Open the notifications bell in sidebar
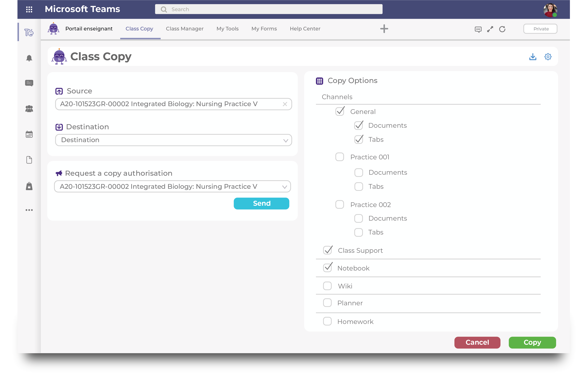This screenshot has width=588, height=385. (x=29, y=58)
